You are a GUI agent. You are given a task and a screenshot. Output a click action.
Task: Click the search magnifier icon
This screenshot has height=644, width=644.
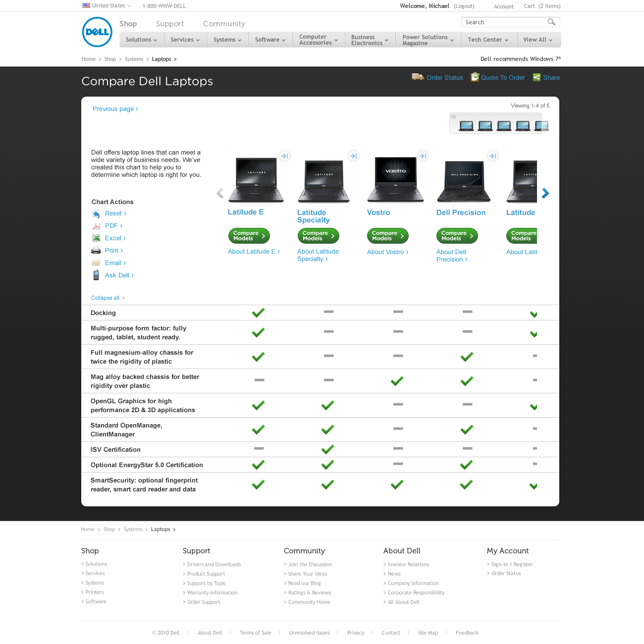[551, 22]
